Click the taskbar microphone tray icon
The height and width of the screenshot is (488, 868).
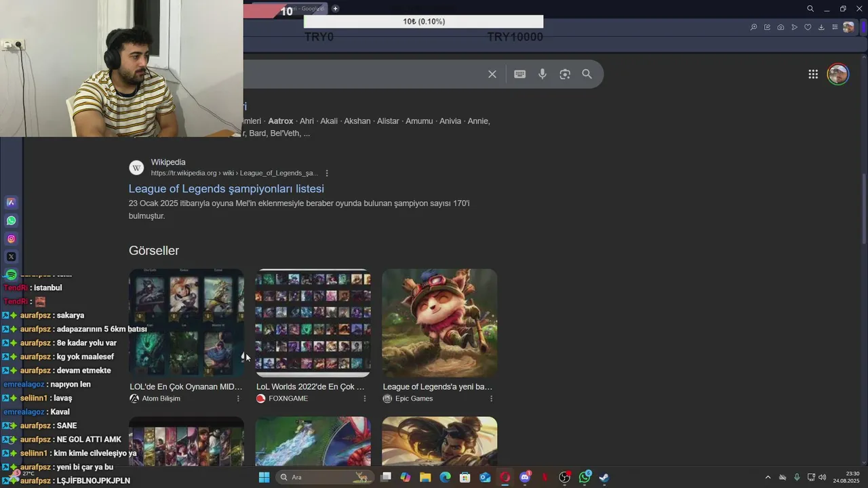pyautogui.click(x=797, y=477)
